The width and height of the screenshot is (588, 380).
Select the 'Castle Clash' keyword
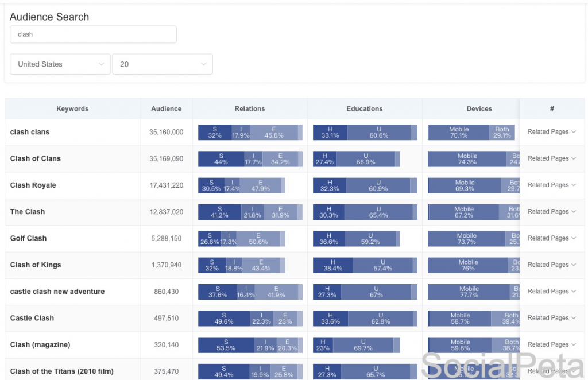point(32,318)
